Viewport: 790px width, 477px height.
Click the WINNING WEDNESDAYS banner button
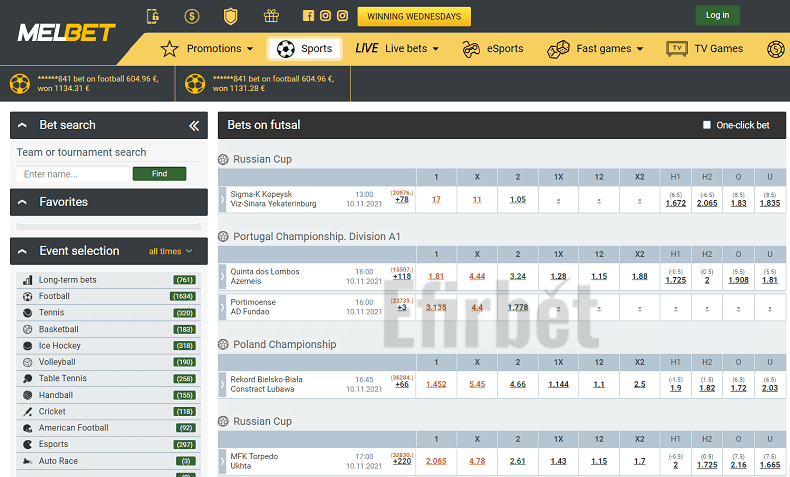[414, 16]
